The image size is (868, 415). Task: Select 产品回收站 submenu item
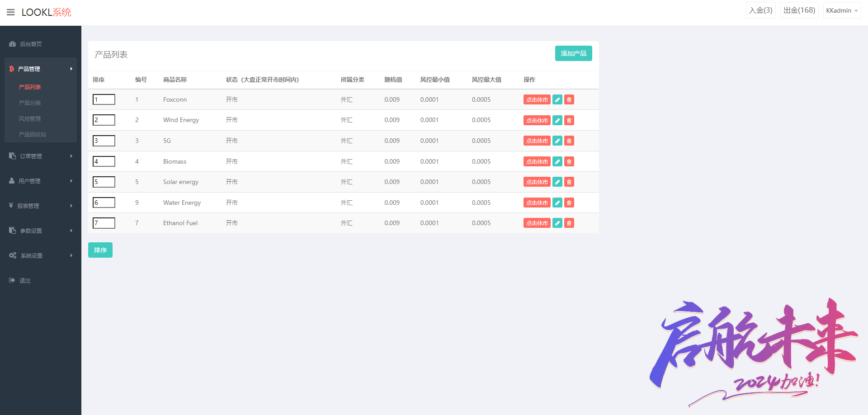click(33, 134)
